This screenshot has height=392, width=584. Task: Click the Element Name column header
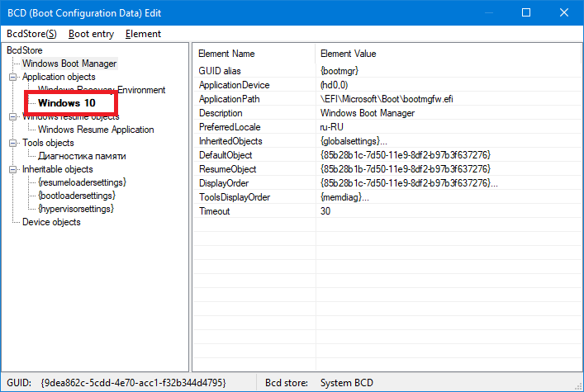click(x=254, y=54)
